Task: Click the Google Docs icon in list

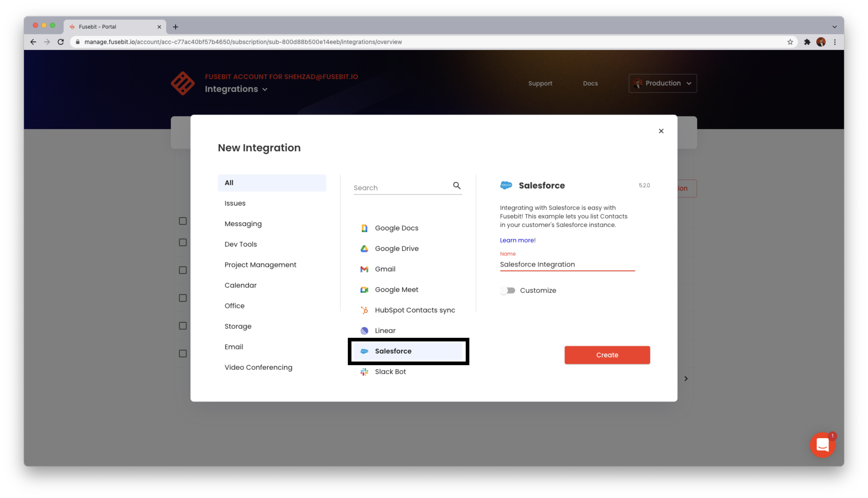Action: 364,228
